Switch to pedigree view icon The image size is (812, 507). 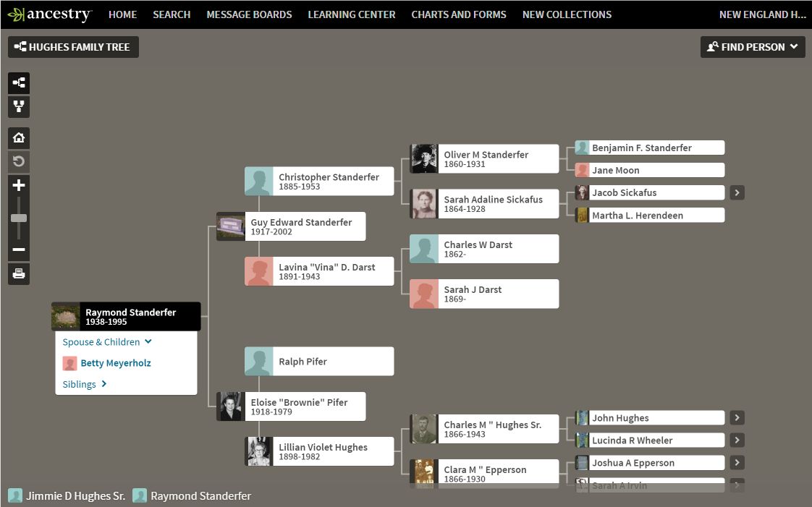[x=19, y=82]
